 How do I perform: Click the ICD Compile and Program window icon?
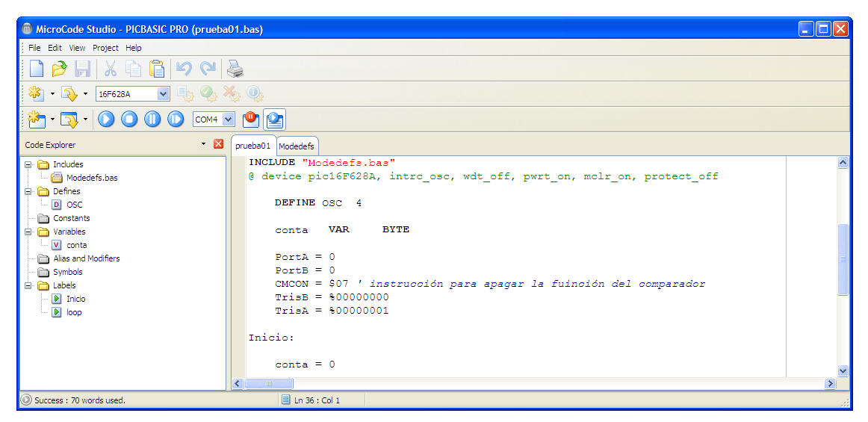click(69, 119)
